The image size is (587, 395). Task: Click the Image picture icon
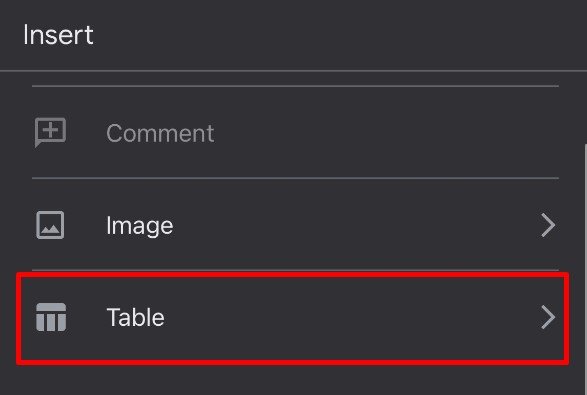pyautogui.click(x=50, y=225)
